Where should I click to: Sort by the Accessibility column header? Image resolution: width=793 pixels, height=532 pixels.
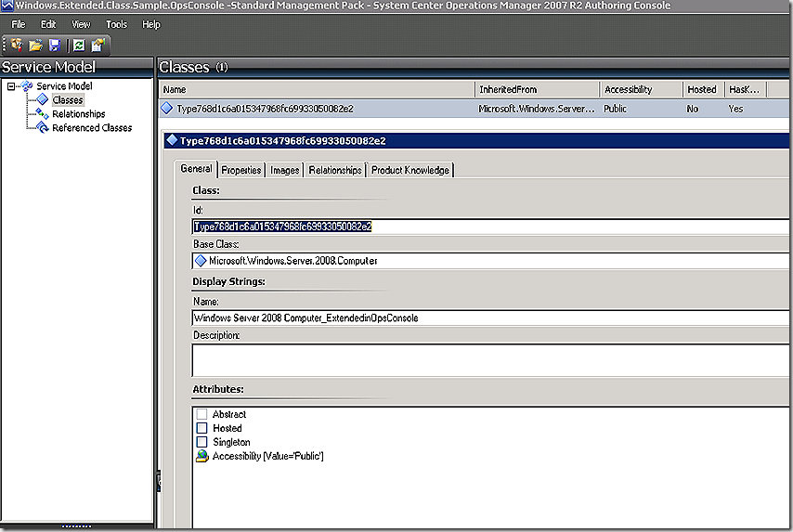(642, 89)
